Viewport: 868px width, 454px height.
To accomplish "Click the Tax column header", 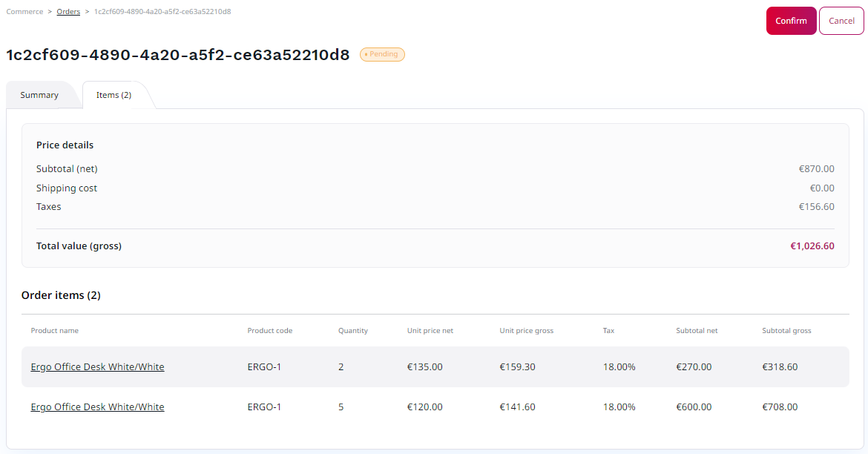I will coord(608,331).
